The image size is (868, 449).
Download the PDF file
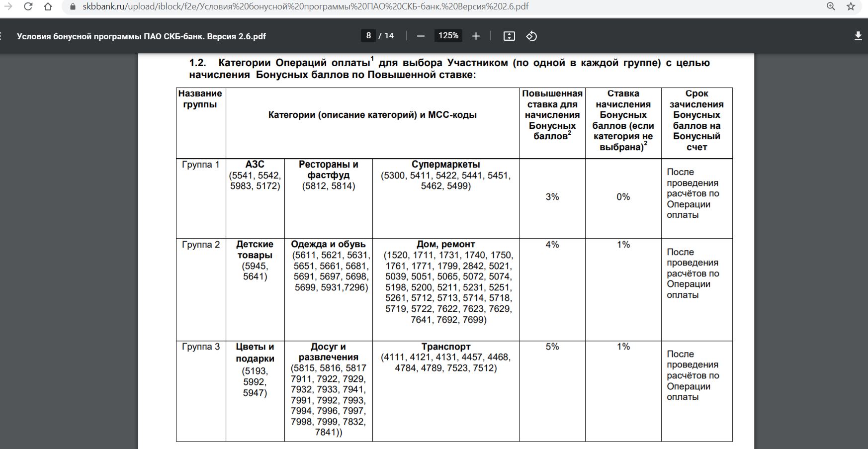click(x=858, y=36)
